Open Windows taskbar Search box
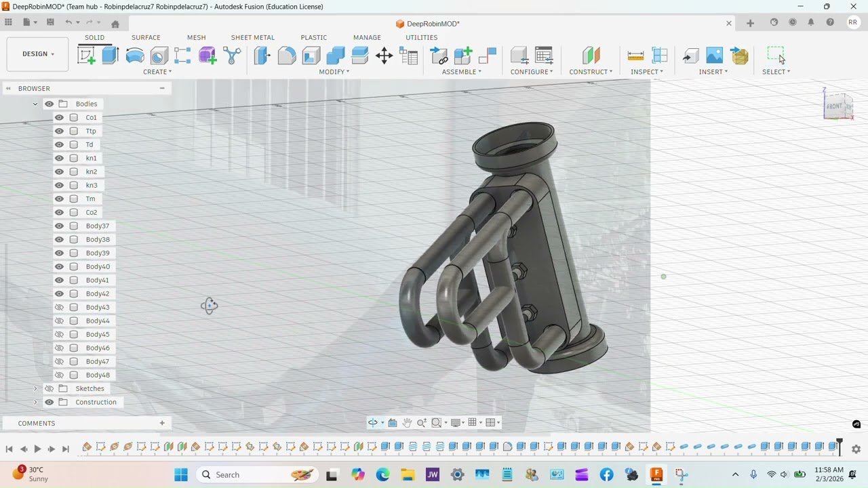This screenshot has width=868, height=488. point(258,474)
